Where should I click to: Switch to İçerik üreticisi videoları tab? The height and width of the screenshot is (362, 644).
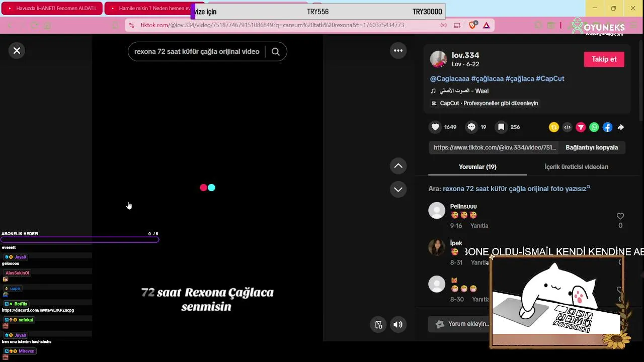tap(576, 166)
